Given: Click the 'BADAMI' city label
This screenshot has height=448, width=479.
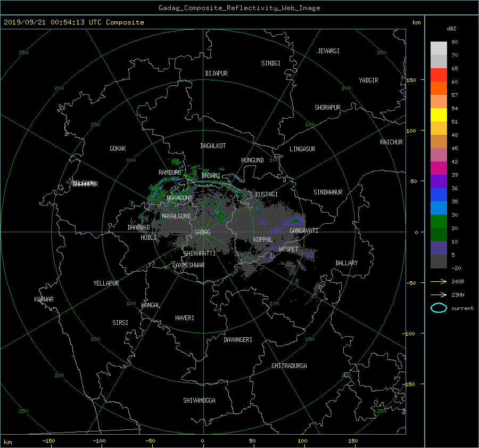Looking at the screenshot, I should pos(211,176).
